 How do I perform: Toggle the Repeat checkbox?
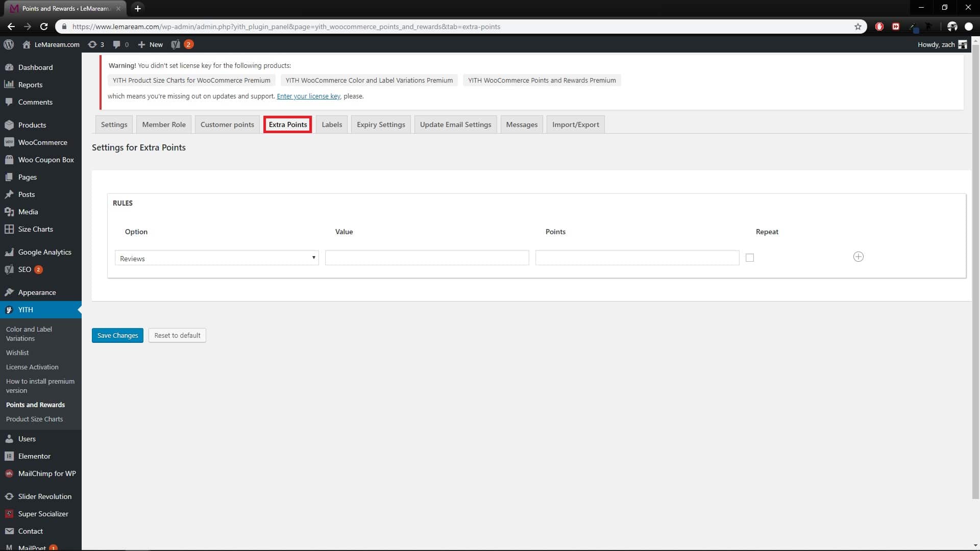[750, 258]
